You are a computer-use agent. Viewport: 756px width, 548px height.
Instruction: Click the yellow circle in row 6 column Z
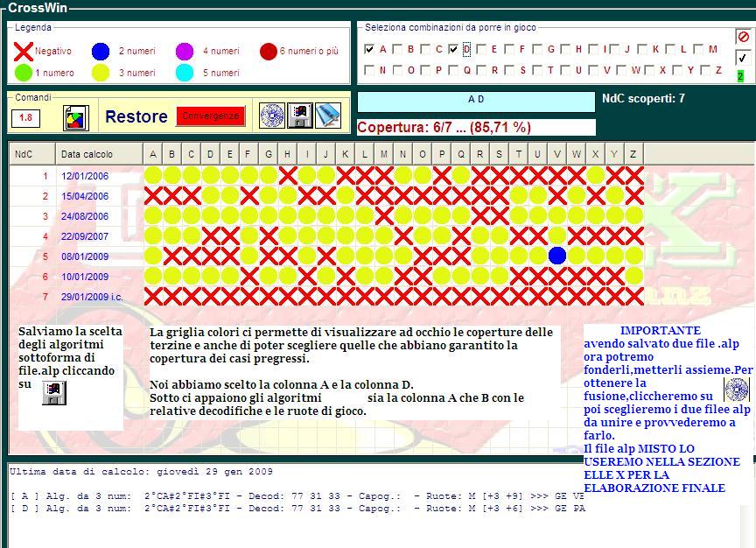coord(634,276)
